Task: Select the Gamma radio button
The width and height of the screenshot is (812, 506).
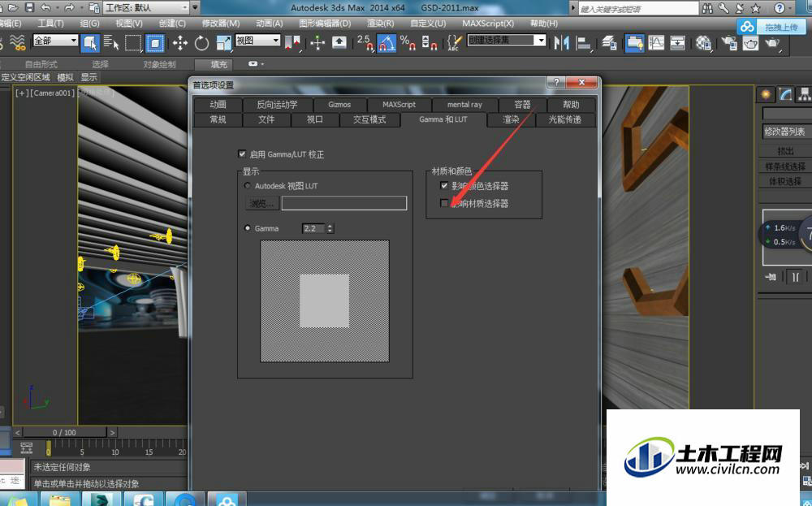Action: click(x=248, y=228)
